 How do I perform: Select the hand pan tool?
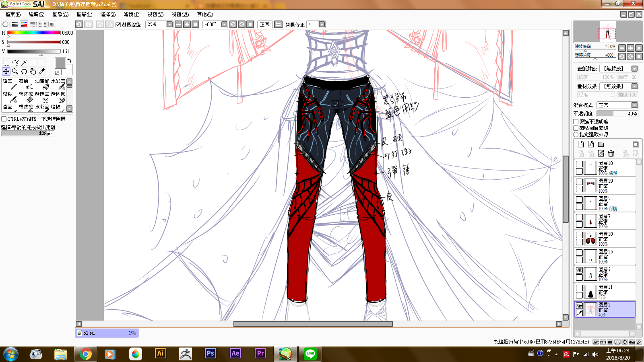(33, 71)
